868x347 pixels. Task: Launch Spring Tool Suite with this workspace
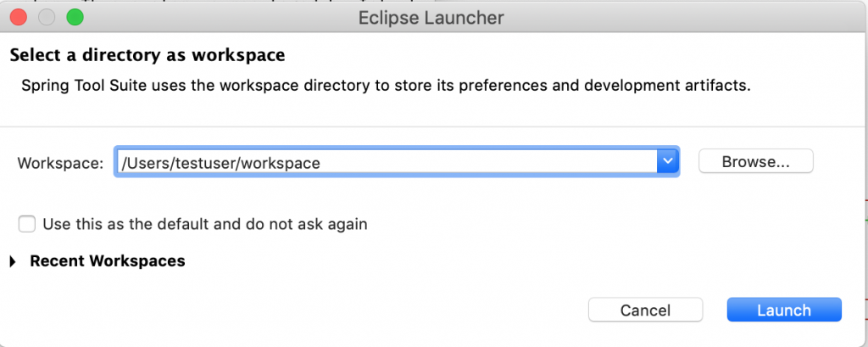[784, 310]
